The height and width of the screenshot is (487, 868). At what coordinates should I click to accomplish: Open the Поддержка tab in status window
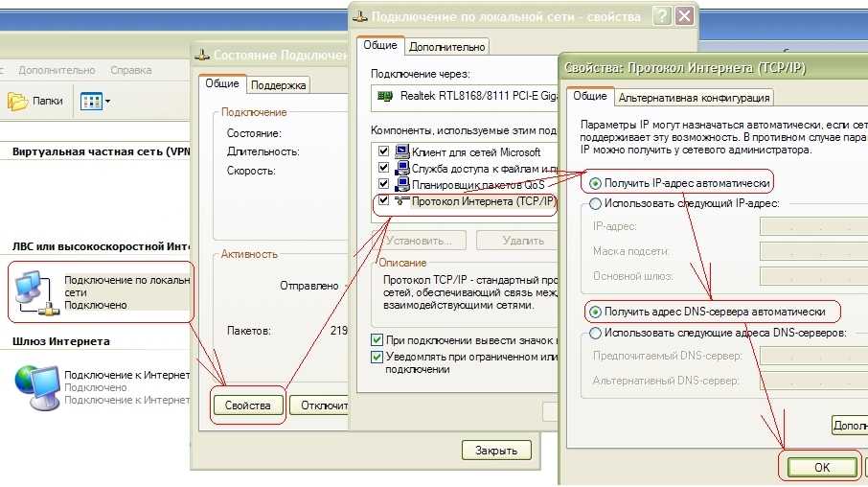tap(279, 85)
